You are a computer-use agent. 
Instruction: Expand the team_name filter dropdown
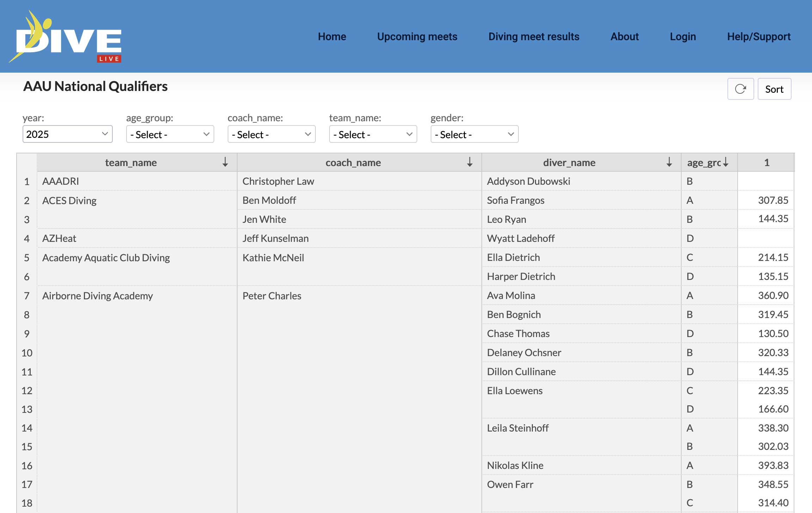(373, 134)
